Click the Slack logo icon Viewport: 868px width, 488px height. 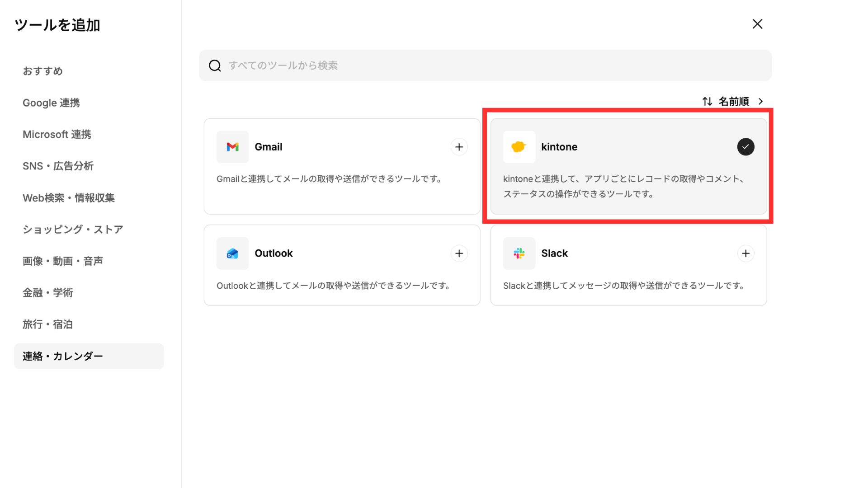point(519,253)
